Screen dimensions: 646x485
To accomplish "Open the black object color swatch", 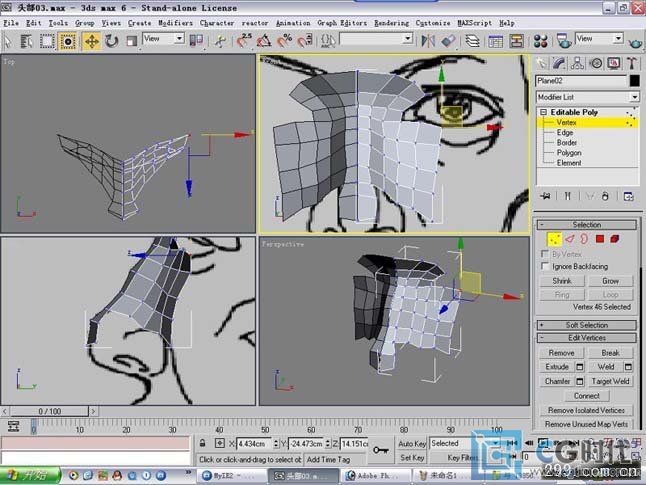I will (634, 81).
